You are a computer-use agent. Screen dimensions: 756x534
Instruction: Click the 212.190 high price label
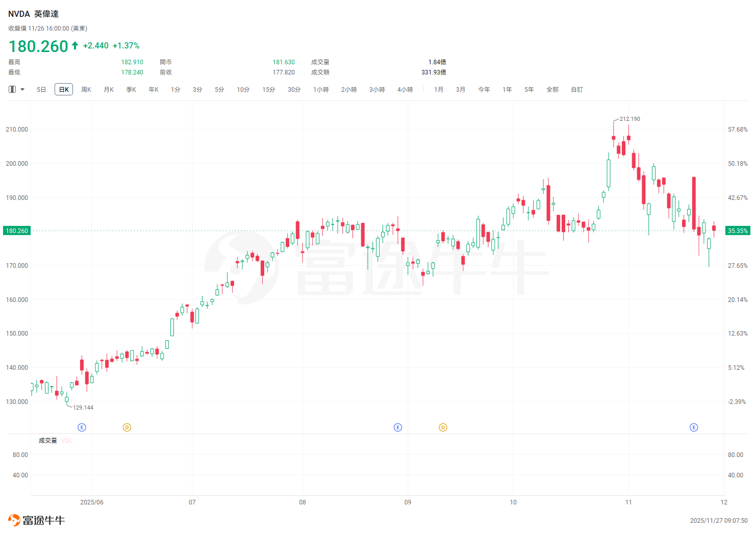629,119
